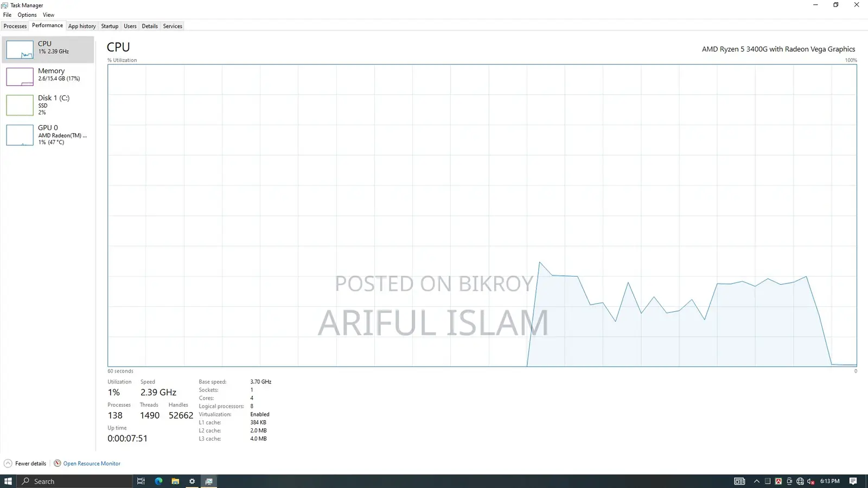The width and height of the screenshot is (868, 488).
Task: Open the Settings gear on the taskbar
Action: [192, 481]
